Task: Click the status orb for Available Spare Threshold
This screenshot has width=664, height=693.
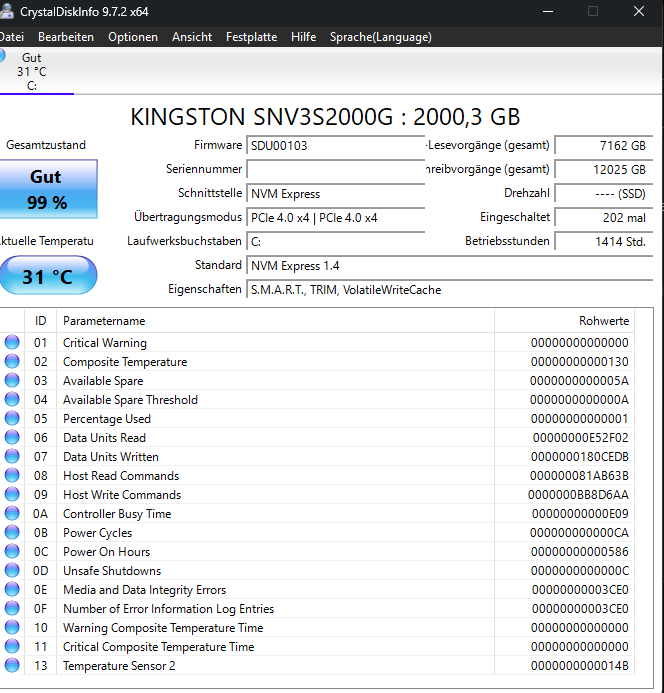Action: click(x=12, y=399)
